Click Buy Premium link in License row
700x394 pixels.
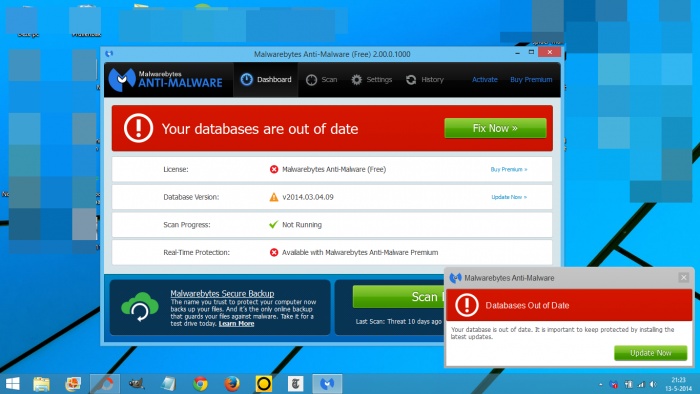(x=508, y=170)
